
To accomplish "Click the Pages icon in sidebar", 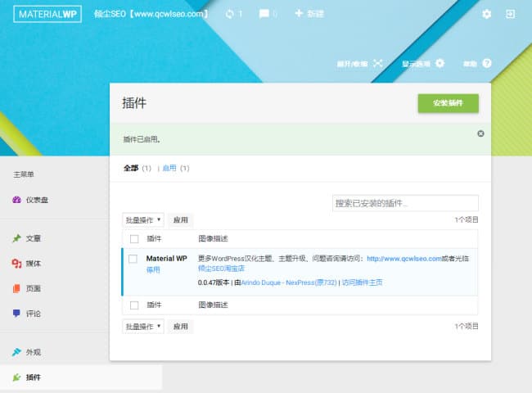I will (16, 288).
